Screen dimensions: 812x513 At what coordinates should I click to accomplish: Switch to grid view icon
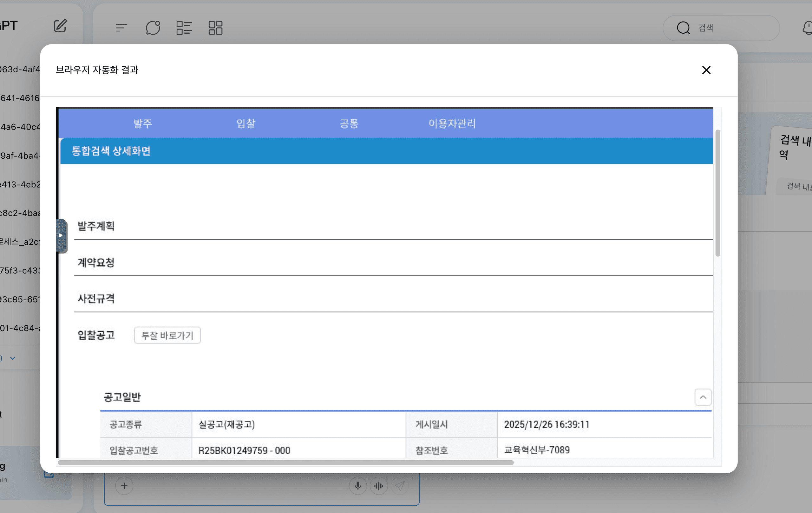(x=215, y=28)
